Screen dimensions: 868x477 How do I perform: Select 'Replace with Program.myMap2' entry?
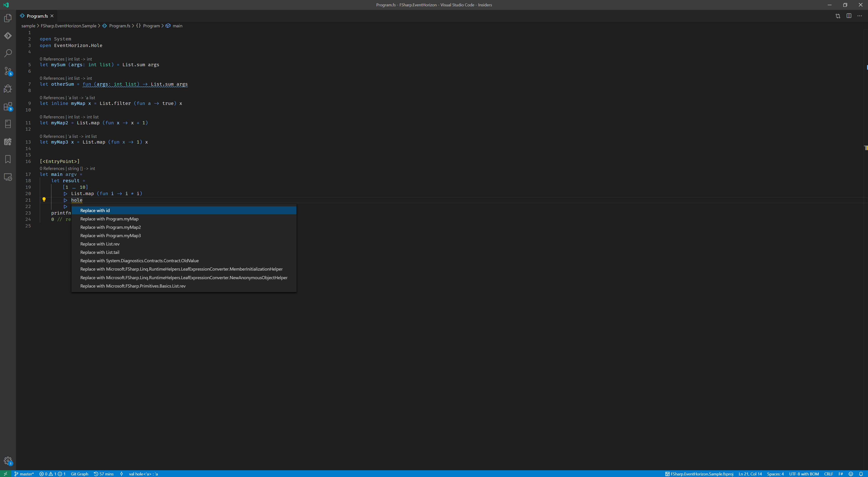tap(111, 227)
